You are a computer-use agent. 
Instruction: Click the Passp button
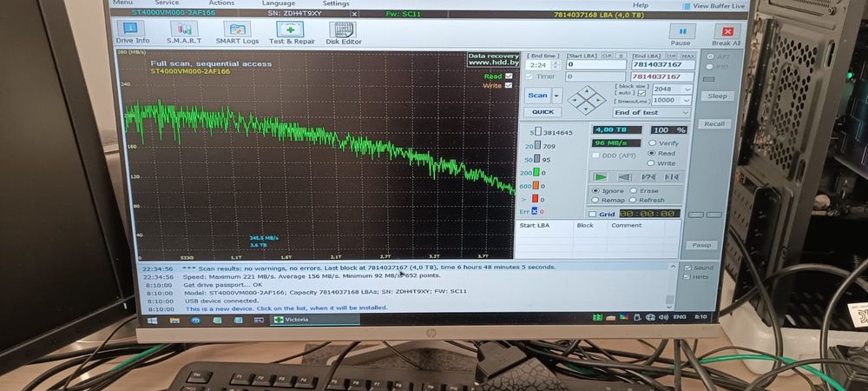[701, 245]
